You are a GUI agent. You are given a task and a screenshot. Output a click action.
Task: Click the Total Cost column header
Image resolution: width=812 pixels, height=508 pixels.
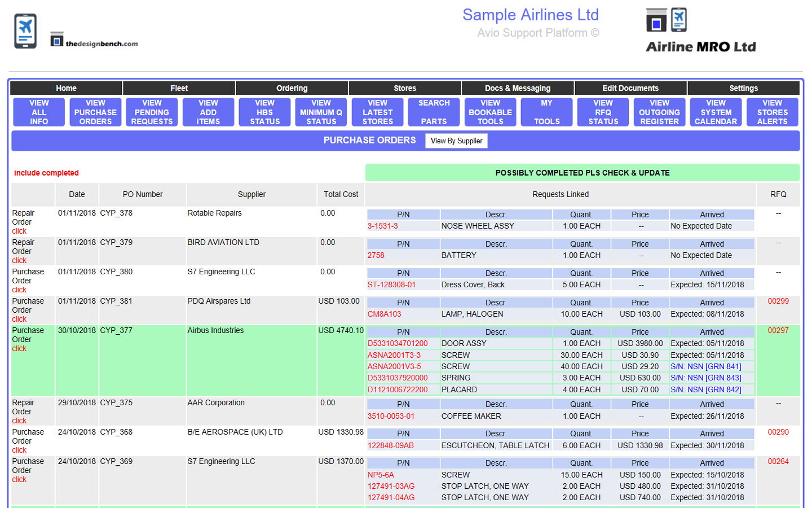[341, 194]
